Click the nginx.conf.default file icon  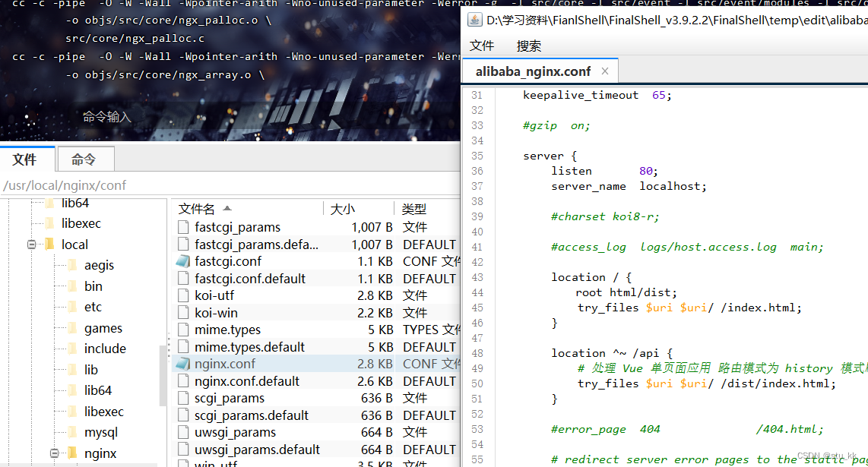(x=183, y=381)
